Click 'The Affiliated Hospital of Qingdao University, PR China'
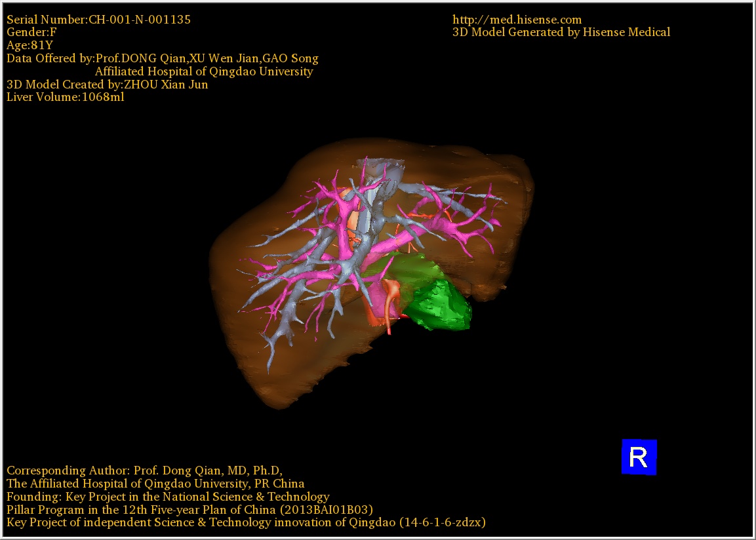Screen dimensions: 756x540 pos(155,484)
